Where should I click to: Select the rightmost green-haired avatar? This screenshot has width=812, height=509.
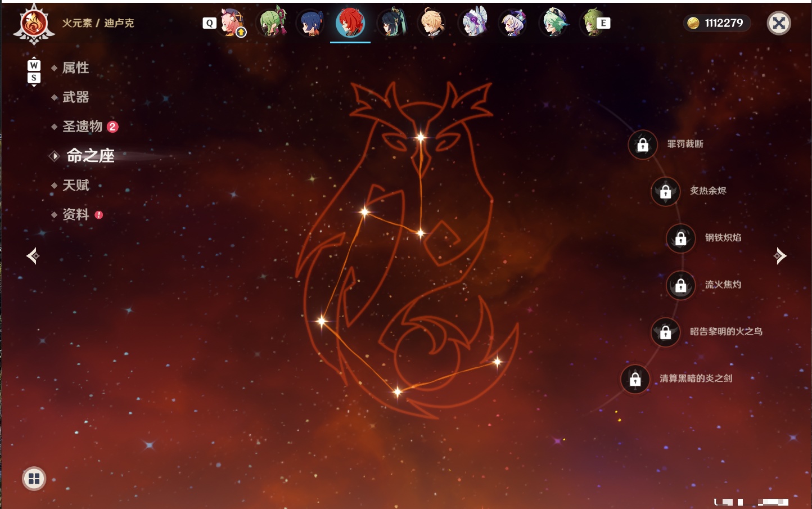click(x=590, y=23)
